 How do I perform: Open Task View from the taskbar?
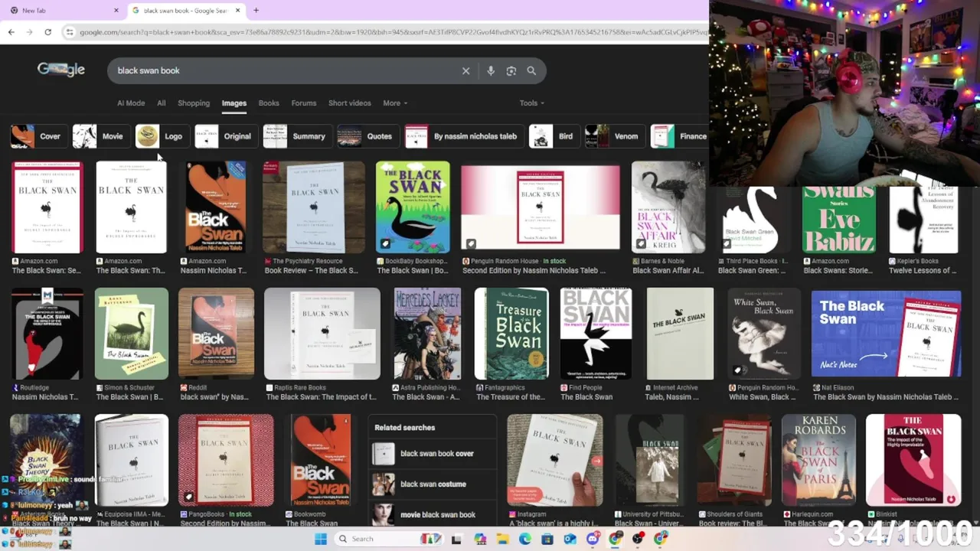pos(456,539)
